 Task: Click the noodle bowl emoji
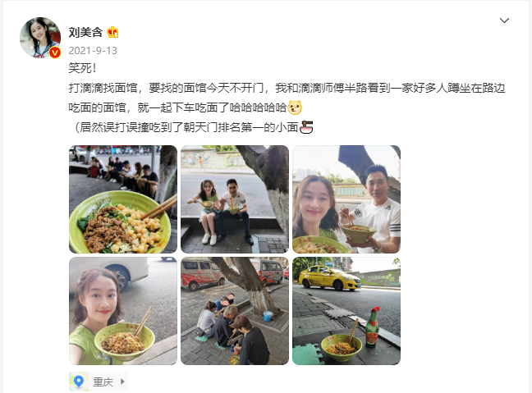[306, 127]
